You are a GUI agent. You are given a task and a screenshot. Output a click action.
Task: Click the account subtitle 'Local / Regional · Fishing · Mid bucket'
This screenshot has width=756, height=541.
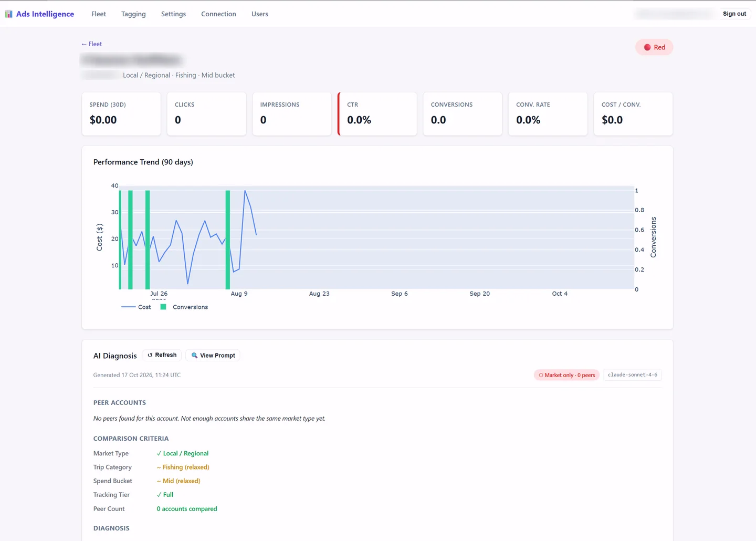pos(179,75)
